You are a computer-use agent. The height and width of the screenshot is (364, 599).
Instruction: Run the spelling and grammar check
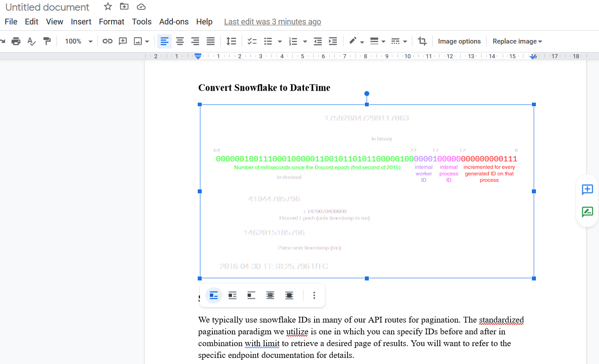coord(31,41)
